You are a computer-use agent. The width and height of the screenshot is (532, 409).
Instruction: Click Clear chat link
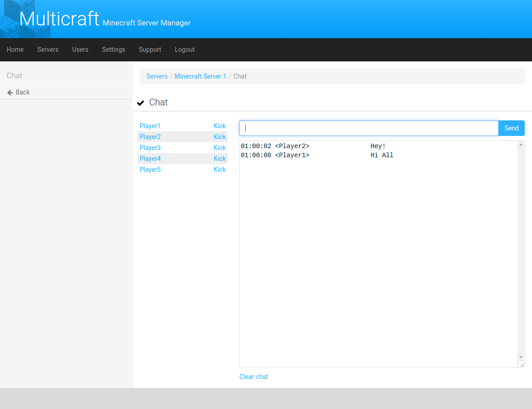(254, 377)
